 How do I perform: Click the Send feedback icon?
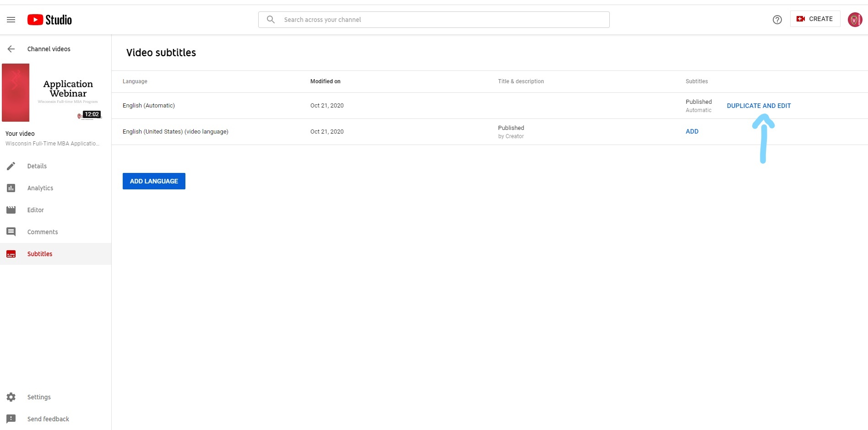click(x=11, y=419)
